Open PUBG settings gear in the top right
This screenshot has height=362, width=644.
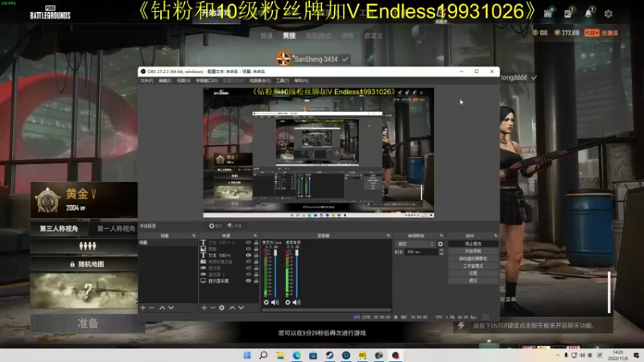pos(609,14)
